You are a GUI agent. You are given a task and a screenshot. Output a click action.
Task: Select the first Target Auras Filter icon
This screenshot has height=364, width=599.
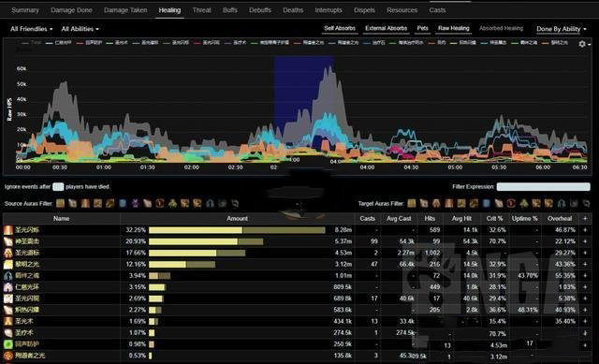point(412,203)
